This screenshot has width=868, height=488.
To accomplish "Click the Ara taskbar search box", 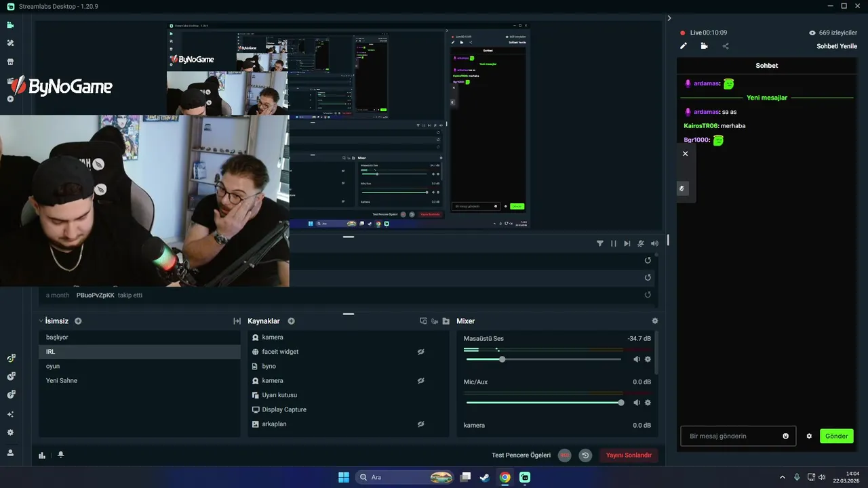I will point(404,477).
